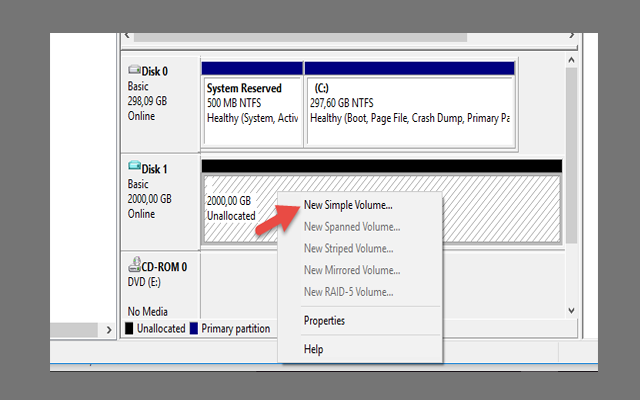Click the 298,09 GB size text

[x=147, y=101]
